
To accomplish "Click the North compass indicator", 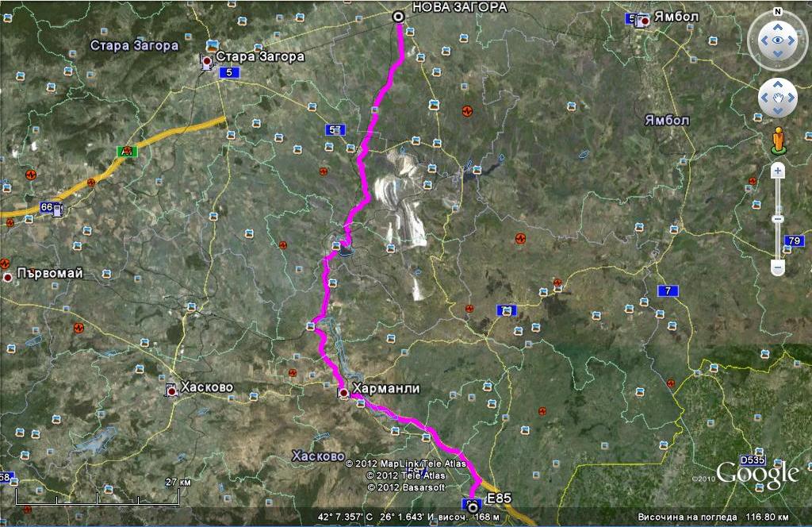I will point(778,13).
